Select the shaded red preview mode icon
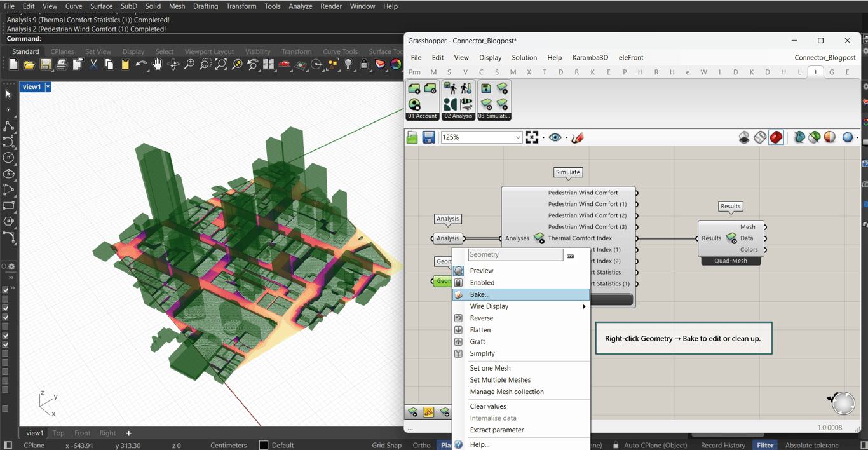The width and height of the screenshot is (868, 450). 776,137
